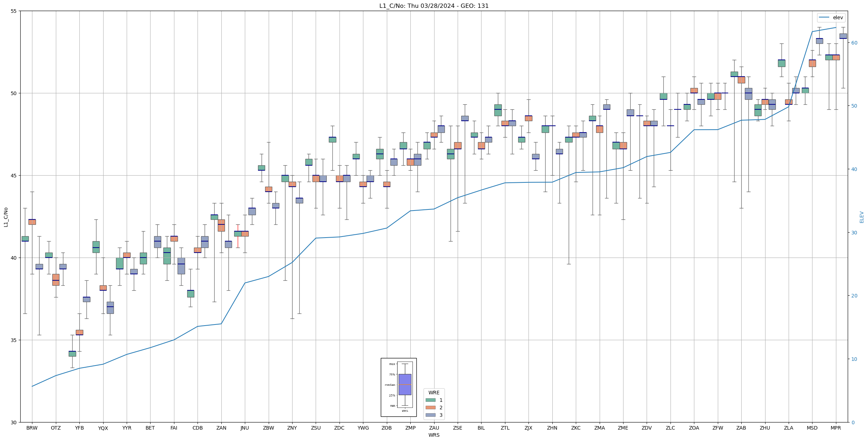This screenshot has height=441, width=868.
Task: Click the ZSU x-axis label
Action: (x=316, y=428)
